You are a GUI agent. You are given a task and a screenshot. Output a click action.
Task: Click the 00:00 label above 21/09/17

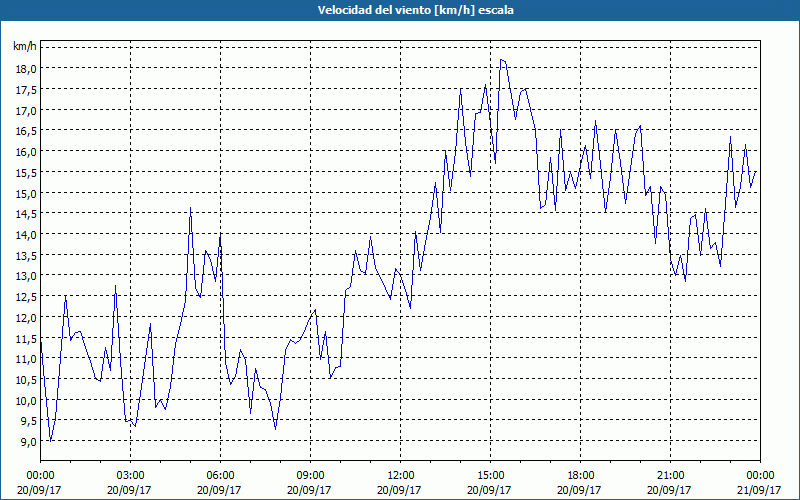pyautogui.click(x=760, y=476)
